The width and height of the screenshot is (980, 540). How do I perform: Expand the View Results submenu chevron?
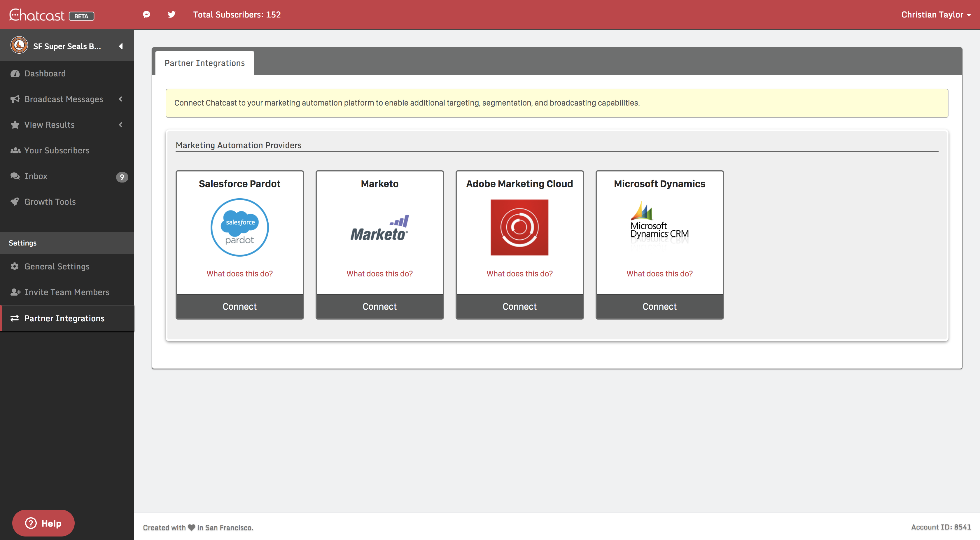coord(120,125)
